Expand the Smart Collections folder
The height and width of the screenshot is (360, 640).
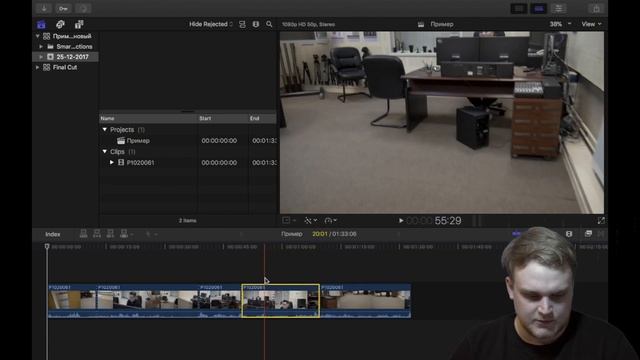tap(41, 47)
